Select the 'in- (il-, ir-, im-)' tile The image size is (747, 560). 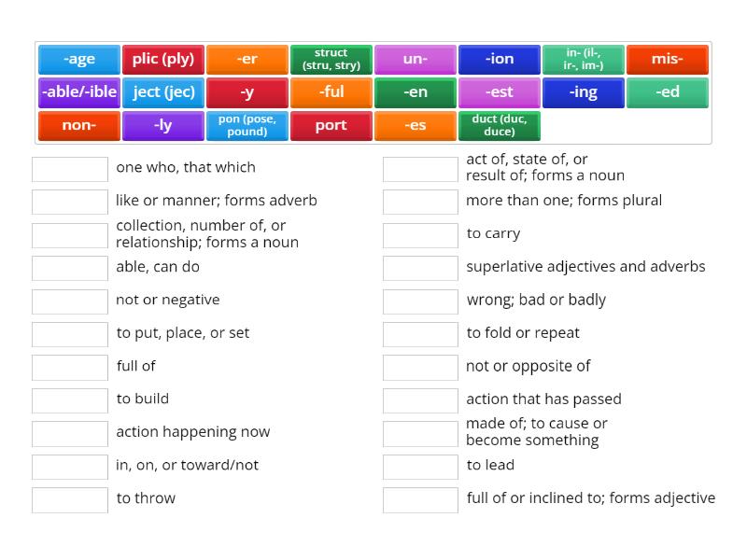pyautogui.click(x=584, y=60)
